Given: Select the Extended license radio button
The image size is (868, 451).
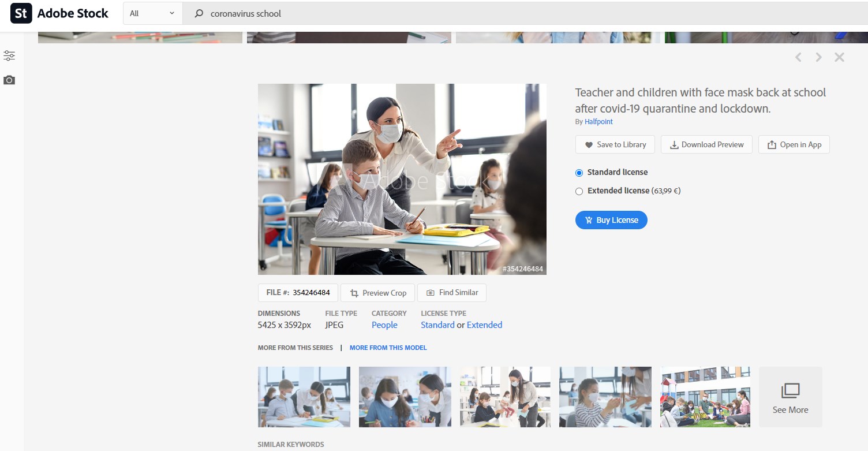Looking at the screenshot, I should pyautogui.click(x=579, y=191).
